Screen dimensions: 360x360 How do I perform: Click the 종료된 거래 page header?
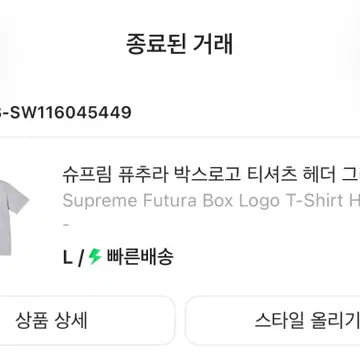[x=180, y=44]
